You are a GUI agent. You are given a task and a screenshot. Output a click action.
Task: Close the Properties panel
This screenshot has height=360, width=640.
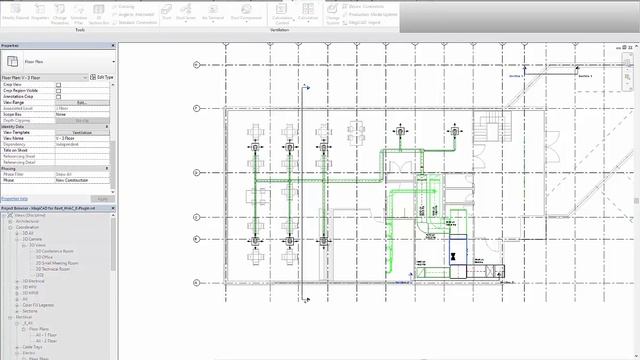coord(113,45)
